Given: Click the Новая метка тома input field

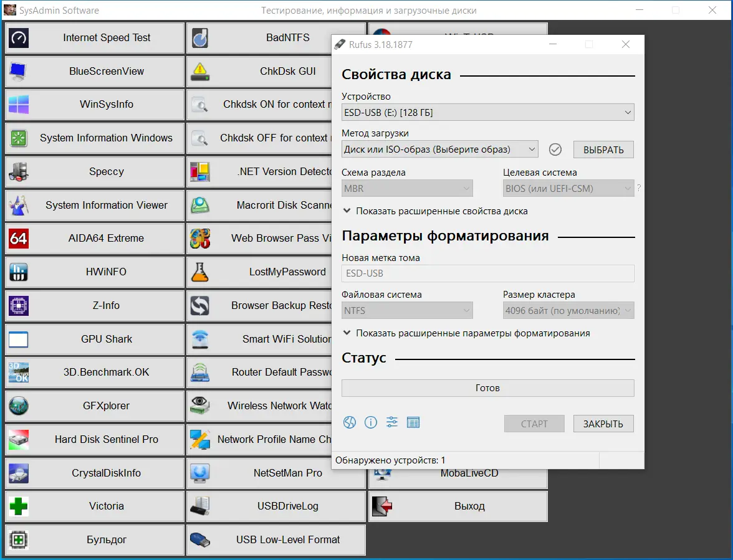Looking at the screenshot, I should 487,273.
